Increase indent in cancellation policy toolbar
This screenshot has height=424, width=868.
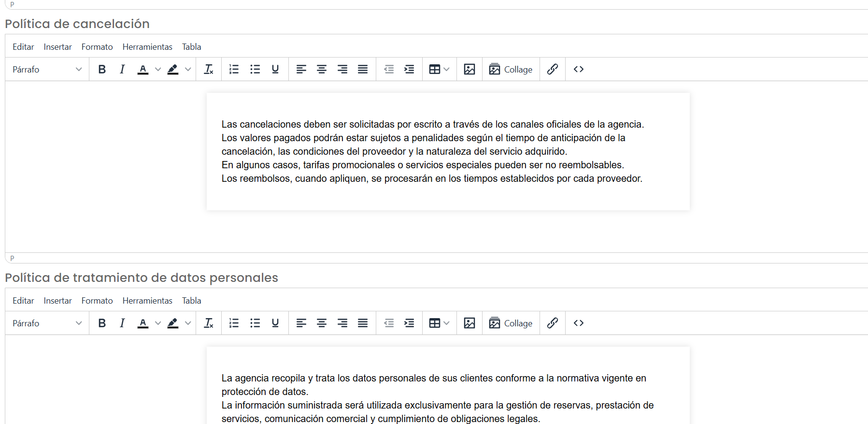point(409,69)
